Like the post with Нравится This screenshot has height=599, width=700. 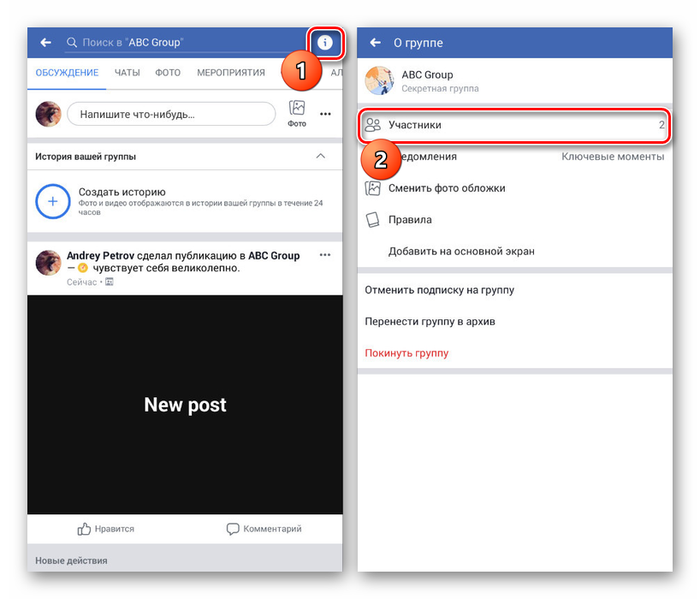pyautogui.click(x=106, y=529)
